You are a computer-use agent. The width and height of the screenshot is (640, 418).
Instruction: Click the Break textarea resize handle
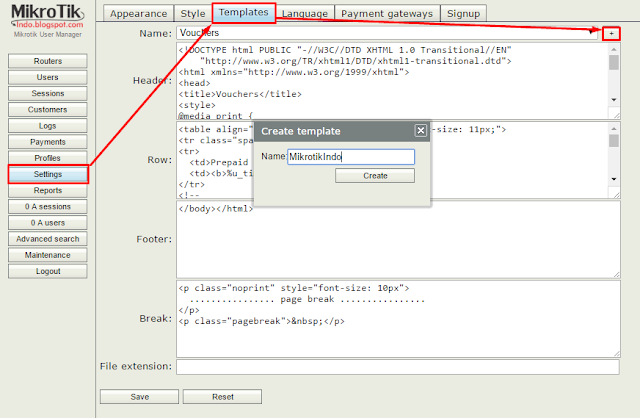coord(616,354)
